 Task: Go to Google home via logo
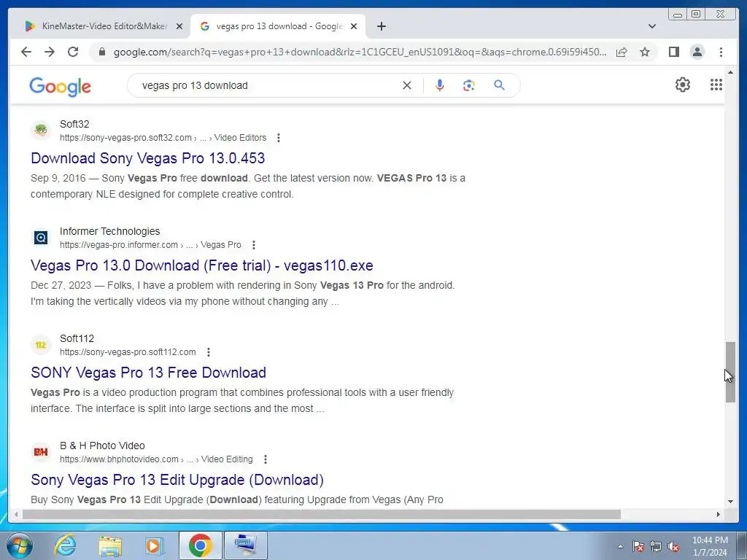(60, 87)
